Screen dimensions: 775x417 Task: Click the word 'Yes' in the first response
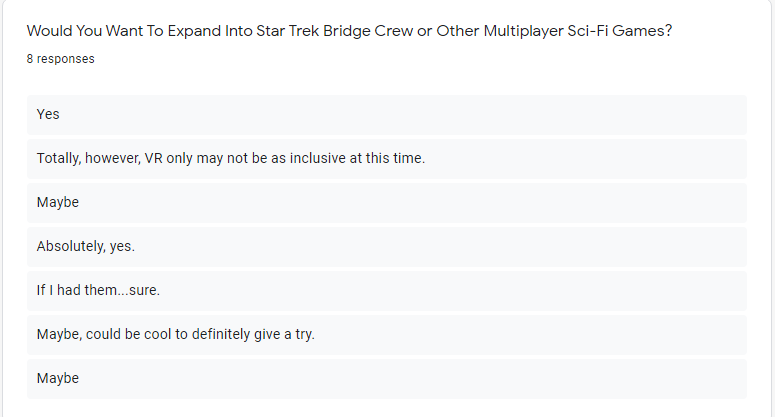[48, 114]
